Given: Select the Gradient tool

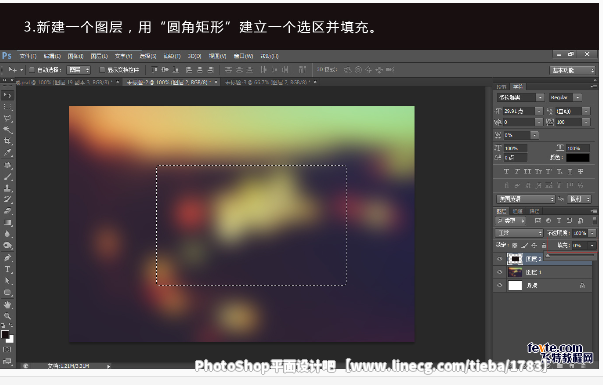Looking at the screenshot, I should coord(7,222).
